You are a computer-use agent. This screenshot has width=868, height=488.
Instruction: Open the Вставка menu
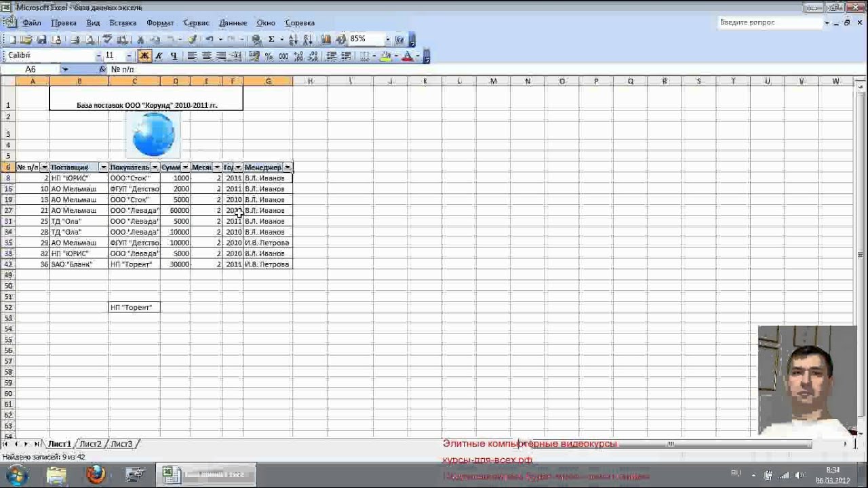[x=123, y=23]
